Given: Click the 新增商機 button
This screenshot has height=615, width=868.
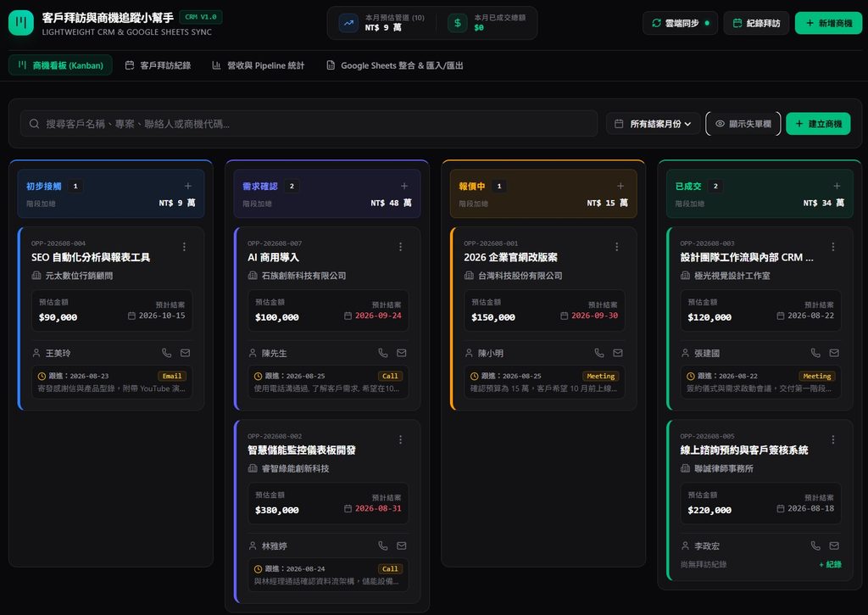Looking at the screenshot, I should click(x=829, y=23).
